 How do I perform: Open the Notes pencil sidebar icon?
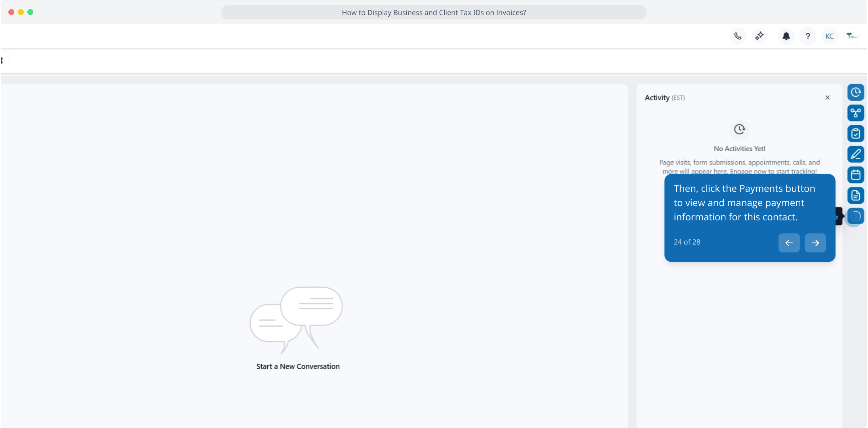[x=856, y=154]
